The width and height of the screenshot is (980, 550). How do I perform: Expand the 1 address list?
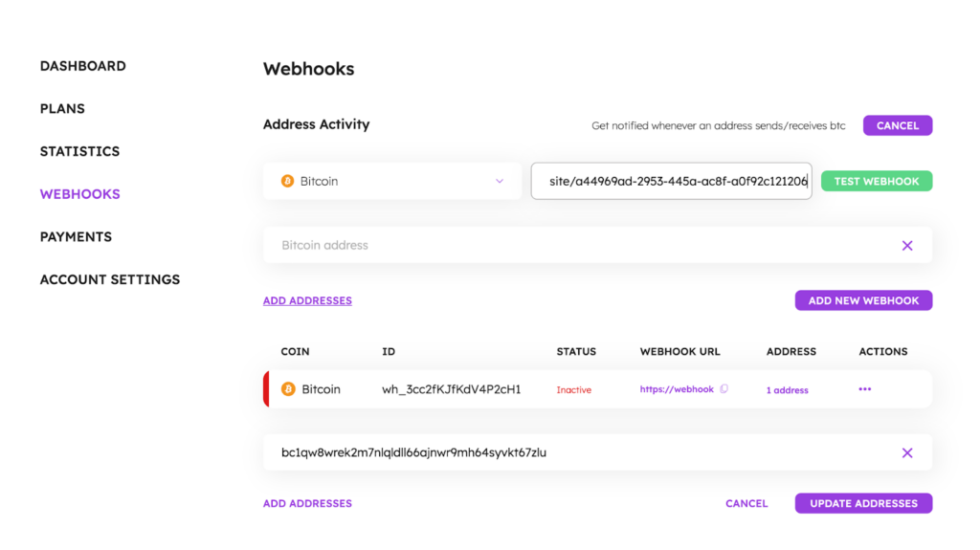point(787,390)
